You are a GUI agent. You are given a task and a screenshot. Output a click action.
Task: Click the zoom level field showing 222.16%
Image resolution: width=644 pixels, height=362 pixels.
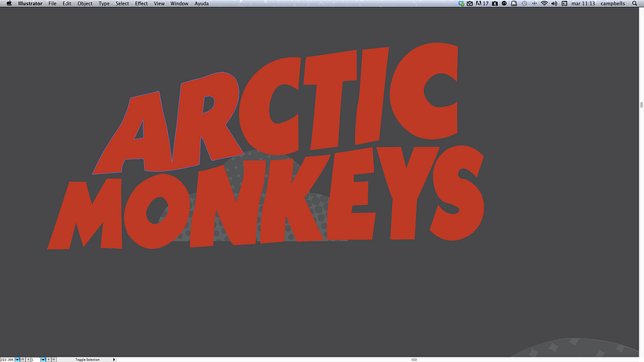[x=7, y=360]
